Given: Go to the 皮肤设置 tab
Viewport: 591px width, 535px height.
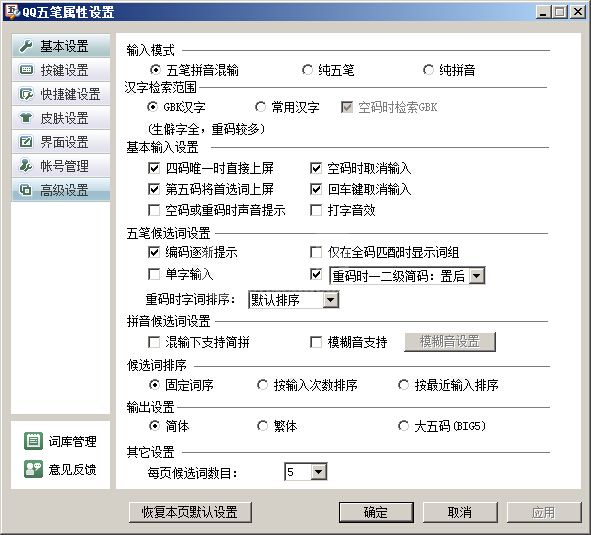Looking at the screenshot, I should click(x=61, y=118).
